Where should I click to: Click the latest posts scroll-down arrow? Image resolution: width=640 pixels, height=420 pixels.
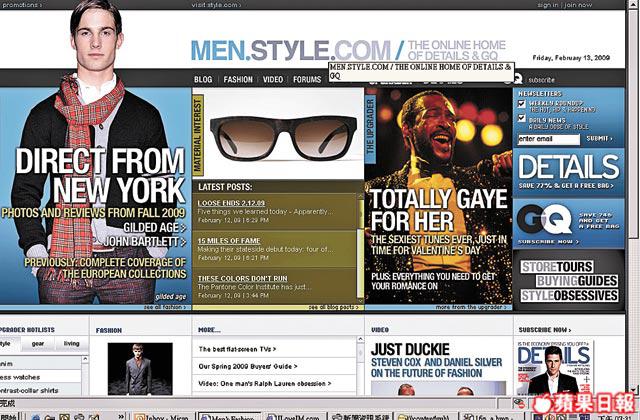click(360, 300)
